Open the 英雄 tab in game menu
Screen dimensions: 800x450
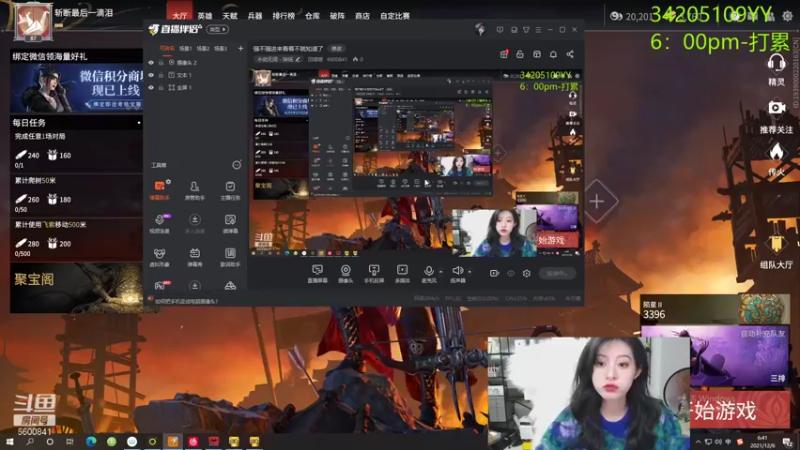pos(205,16)
